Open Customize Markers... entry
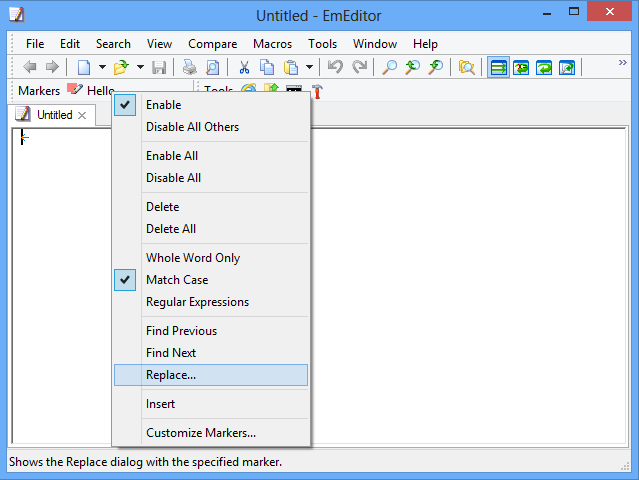This screenshot has height=480, width=639. coord(211,433)
